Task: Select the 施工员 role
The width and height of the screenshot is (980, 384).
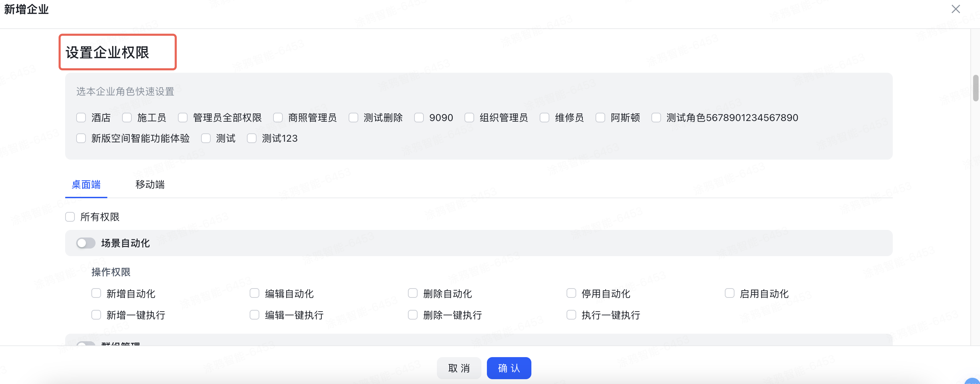Action: pyautogui.click(x=127, y=118)
